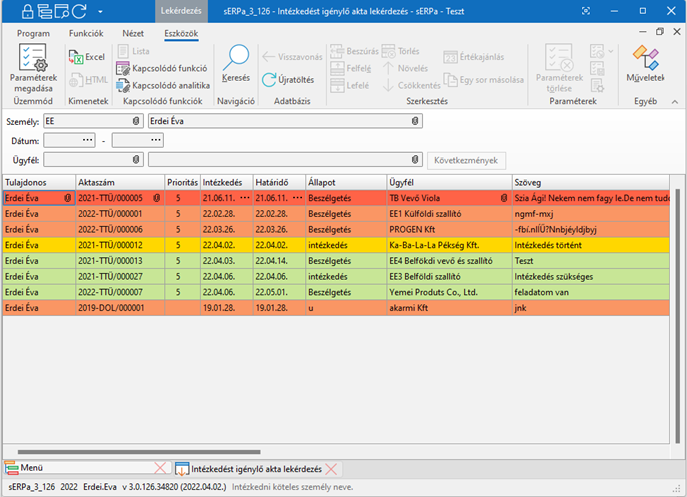The height and width of the screenshot is (497, 687).
Task: Open the quick access toolbar dropdown arrow
Action: 104,13
